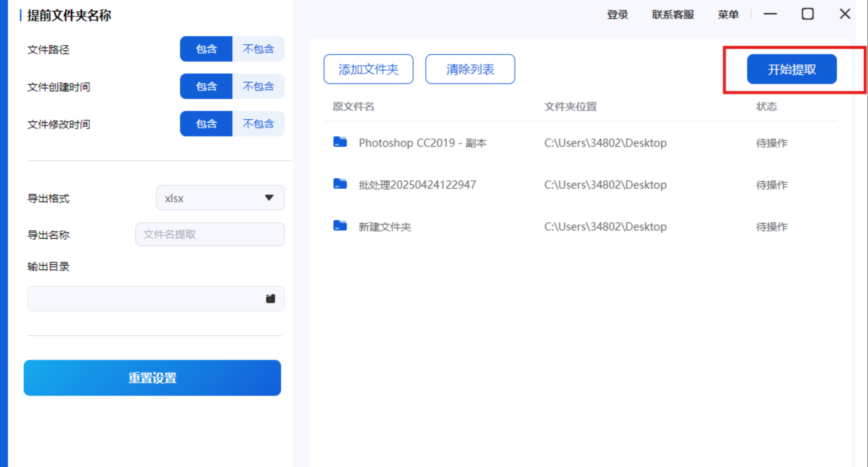Click the 提前文件夹名称 panel title

(69, 15)
